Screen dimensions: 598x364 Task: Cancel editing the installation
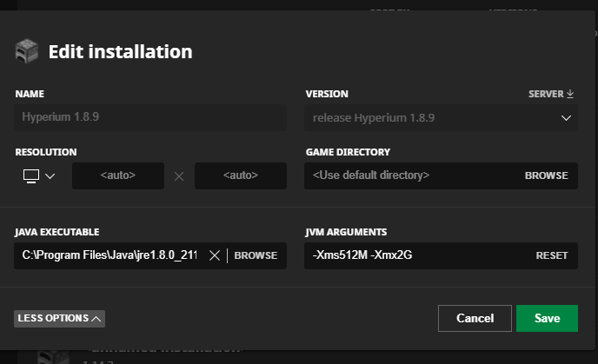pyautogui.click(x=475, y=318)
